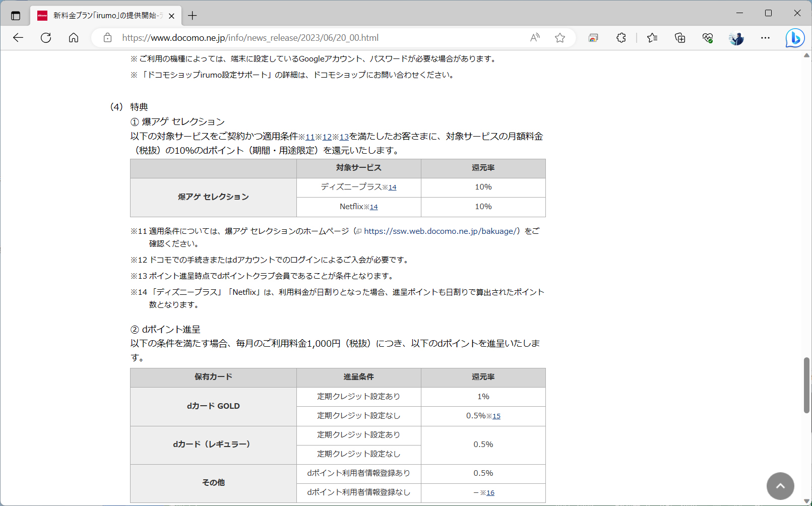
Task: Open the Favorites list icon
Action: tap(652, 37)
